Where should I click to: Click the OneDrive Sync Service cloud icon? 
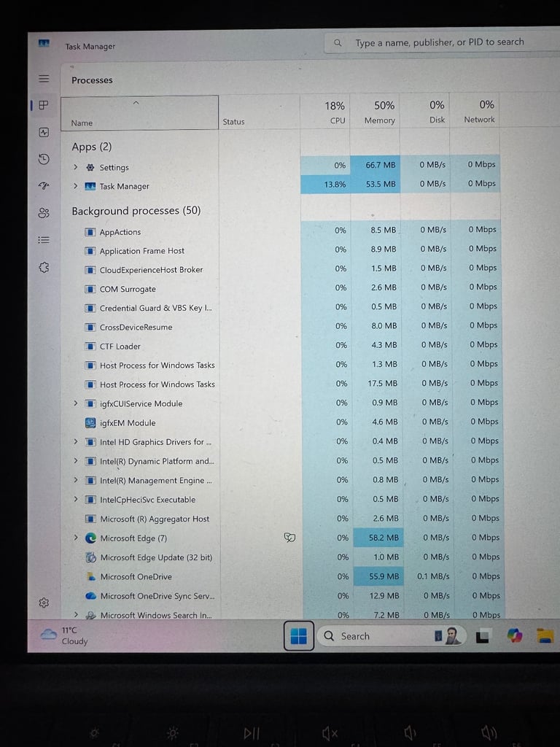pos(91,596)
